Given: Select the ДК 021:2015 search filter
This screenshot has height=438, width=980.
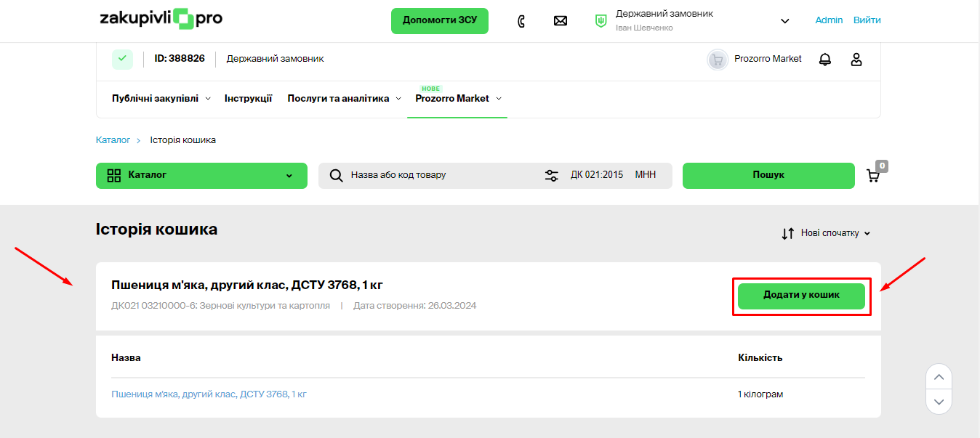Looking at the screenshot, I should click(596, 176).
